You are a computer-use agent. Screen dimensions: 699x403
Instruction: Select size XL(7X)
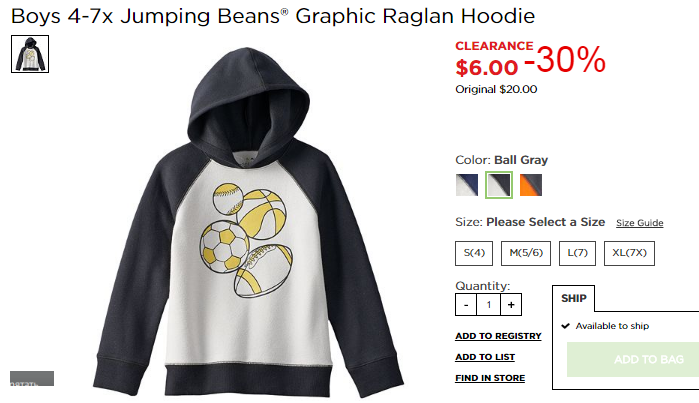[629, 253]
